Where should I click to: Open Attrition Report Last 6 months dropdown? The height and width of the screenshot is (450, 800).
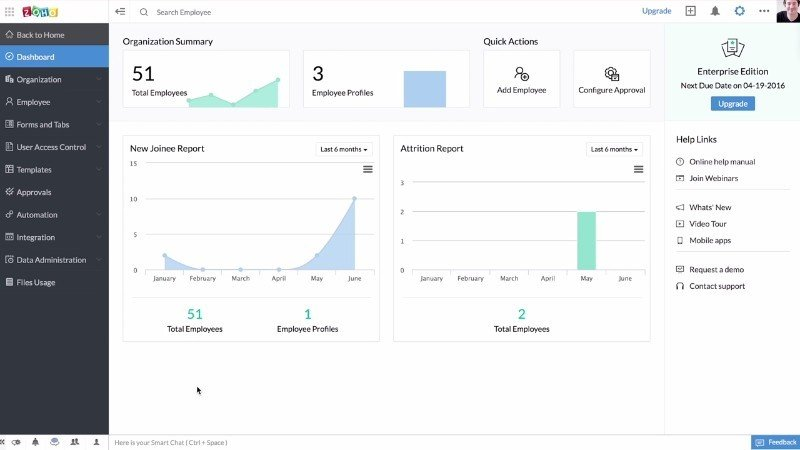point(614,149)
